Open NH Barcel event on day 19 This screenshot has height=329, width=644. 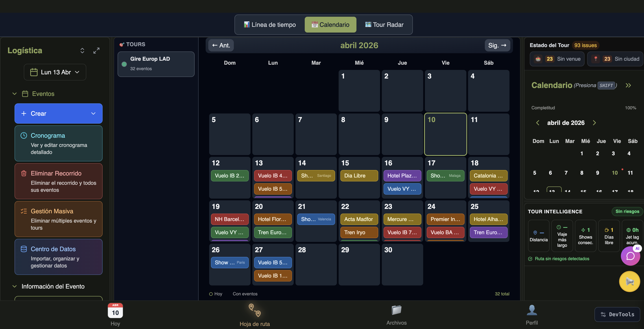(229, 219)
